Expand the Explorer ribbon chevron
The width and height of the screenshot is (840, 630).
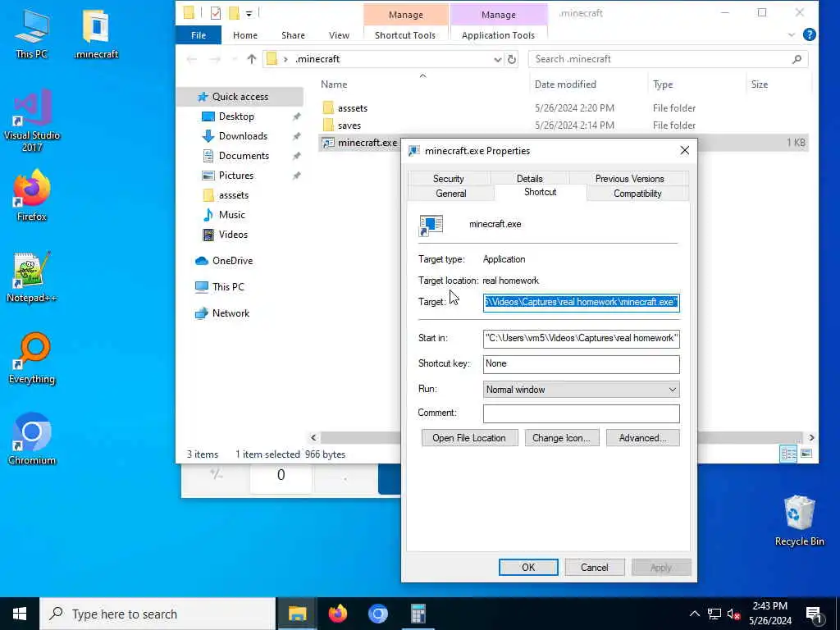coord(792,34)
